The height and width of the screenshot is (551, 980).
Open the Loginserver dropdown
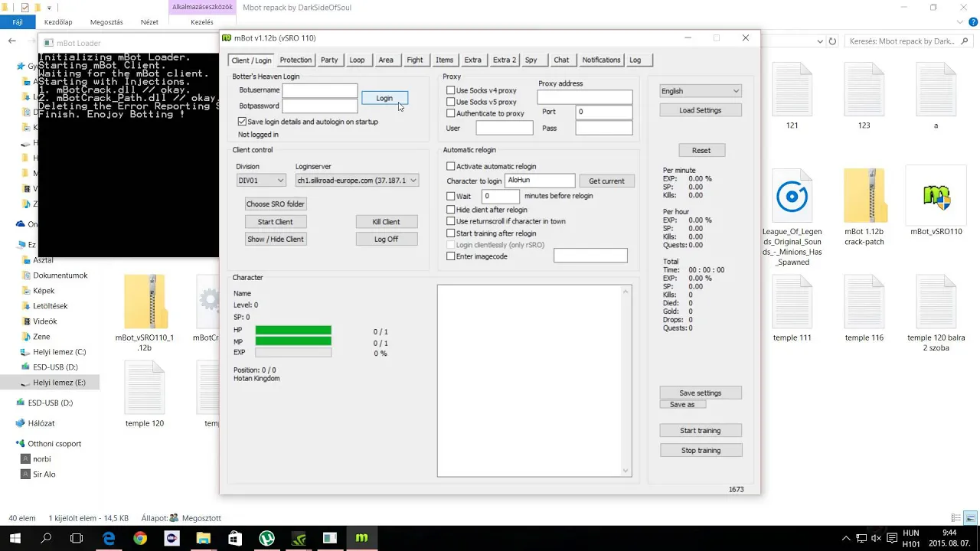(x=357, y=181)
